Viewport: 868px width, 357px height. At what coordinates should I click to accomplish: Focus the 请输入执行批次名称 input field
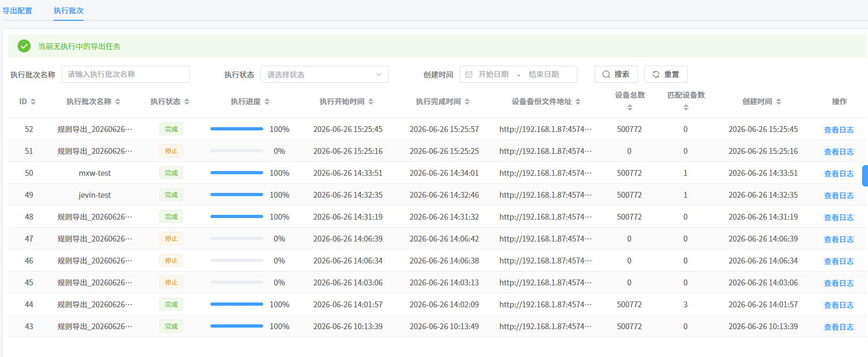click(x=126, y=74)
